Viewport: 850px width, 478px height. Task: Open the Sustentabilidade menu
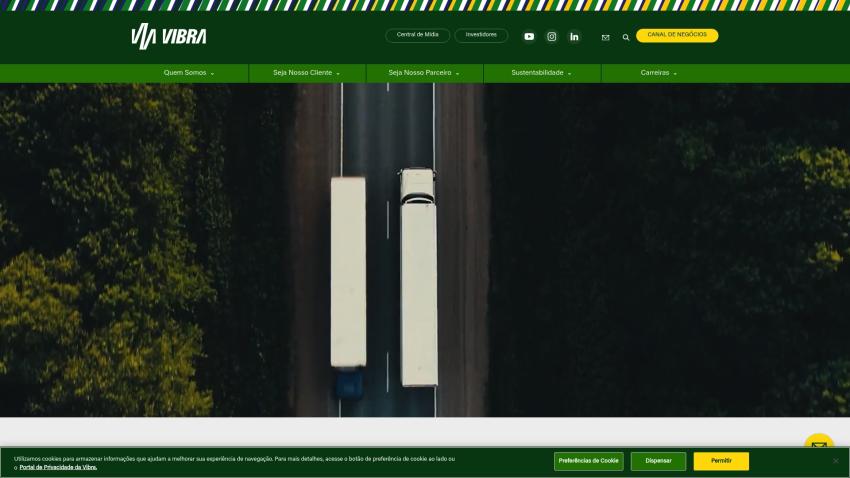pyautogui.click(x=542, y=73)
